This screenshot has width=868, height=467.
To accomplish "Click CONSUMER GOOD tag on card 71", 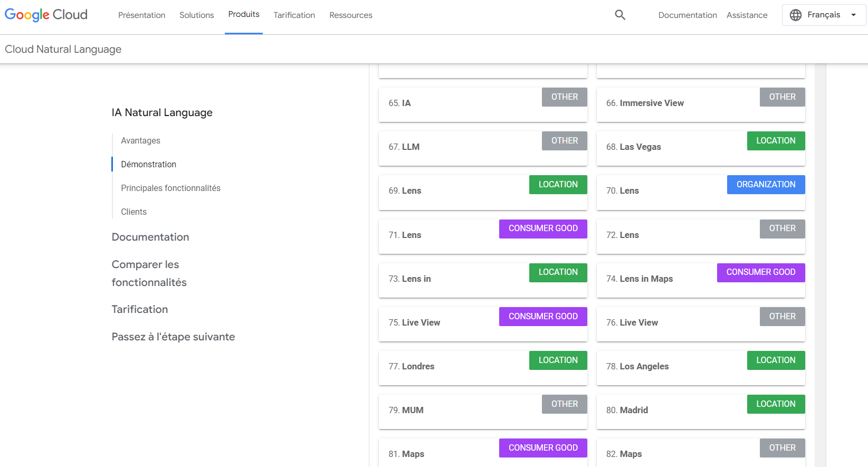I will (543, 228).
